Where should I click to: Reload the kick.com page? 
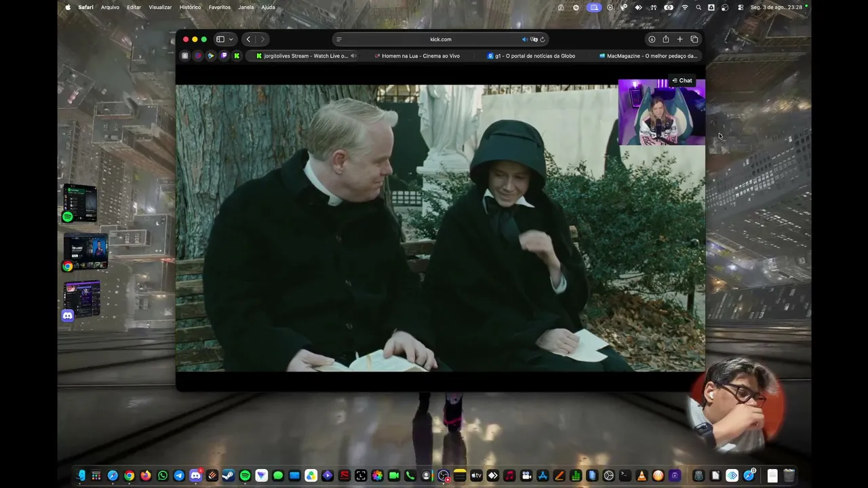542,39
